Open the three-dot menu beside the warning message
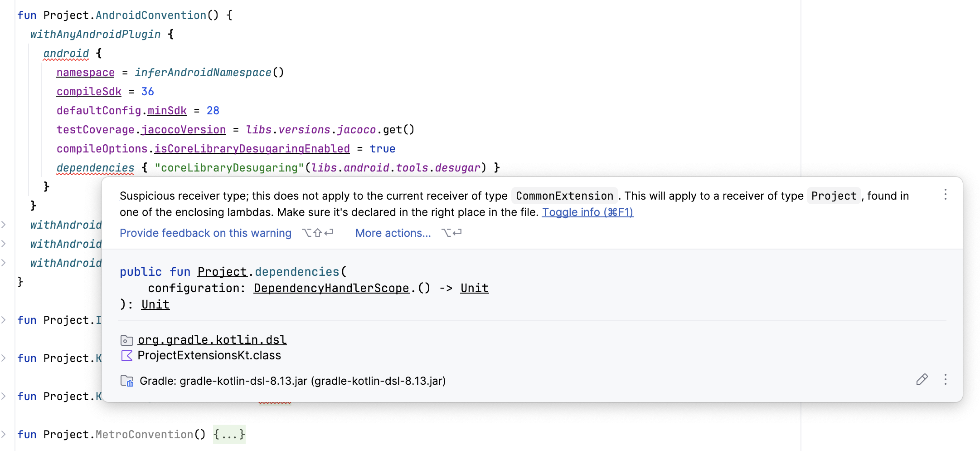Image resolution: width=980 pixels, height=451 pixels. pos(945,195)
